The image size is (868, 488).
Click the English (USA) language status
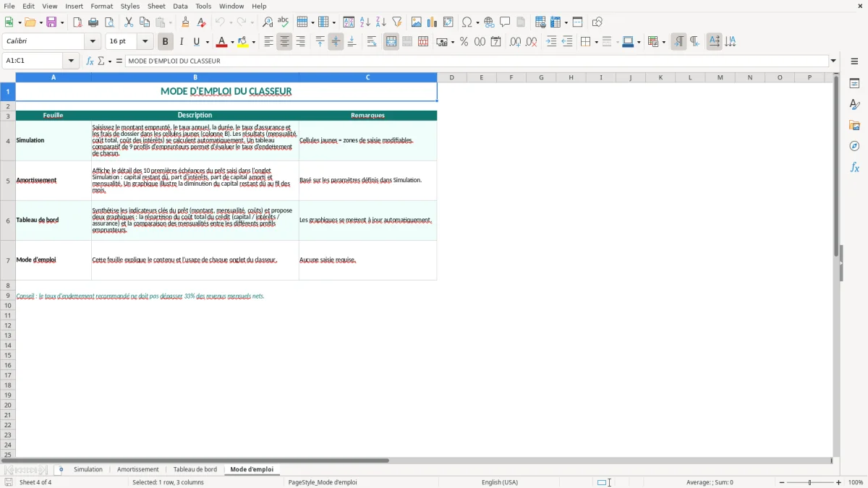click(x=500, y=482)
